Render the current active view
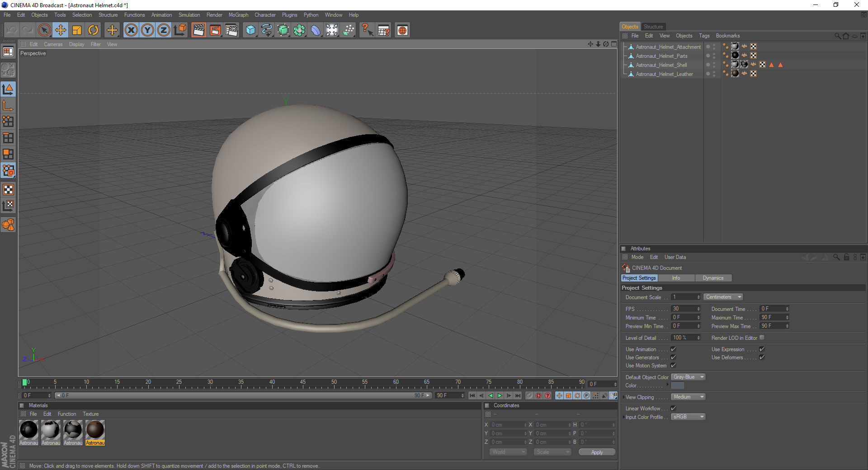This screenshot has width=868, height=470. tap(198, 30)
